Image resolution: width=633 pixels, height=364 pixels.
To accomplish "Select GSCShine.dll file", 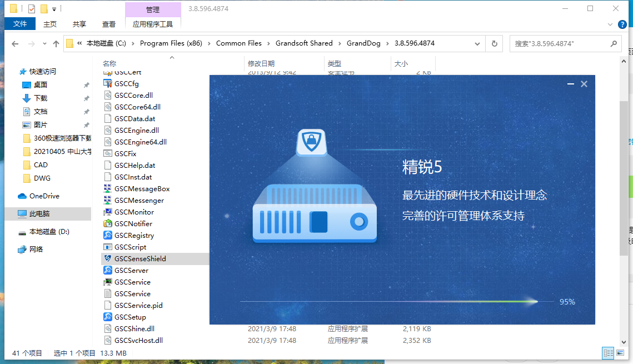I will click(x=134, y=329).
